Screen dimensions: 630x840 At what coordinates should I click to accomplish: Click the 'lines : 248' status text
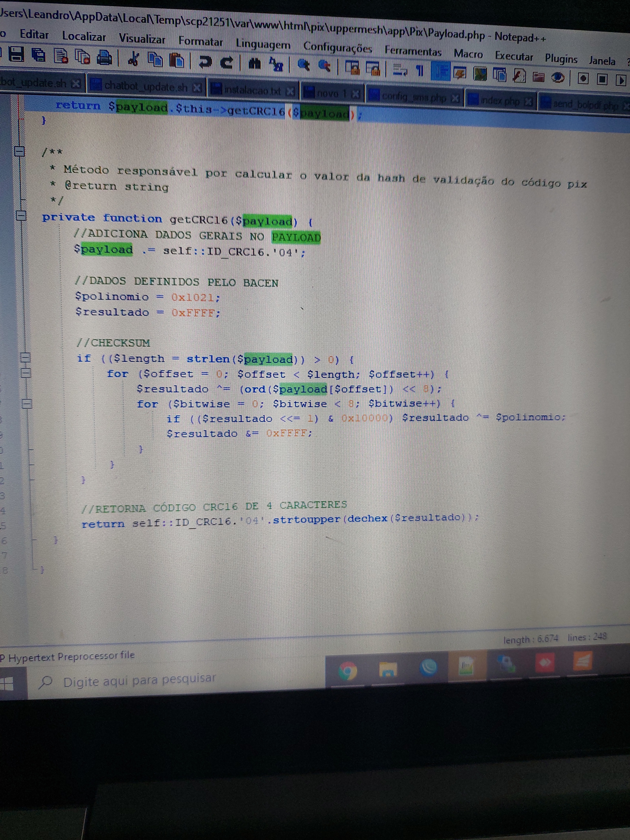coord(587,637)
